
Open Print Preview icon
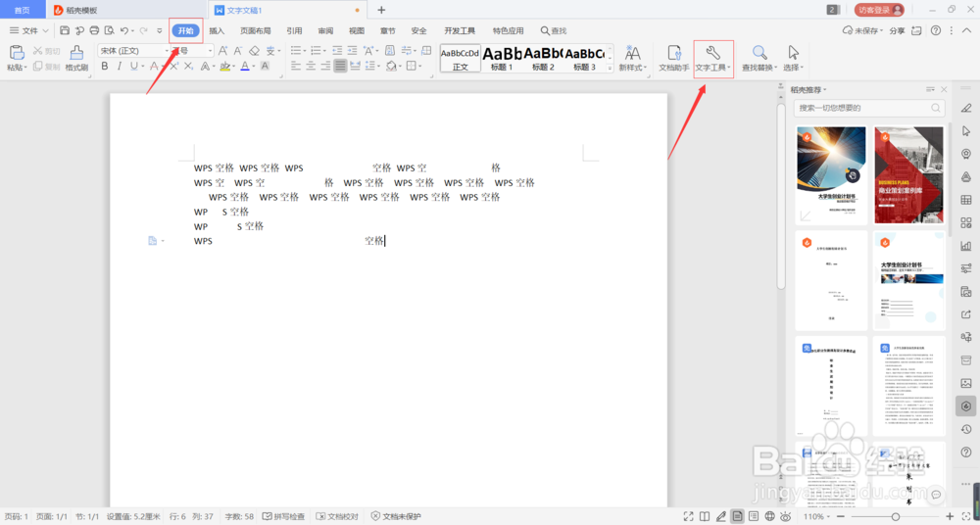coord(110,30)
